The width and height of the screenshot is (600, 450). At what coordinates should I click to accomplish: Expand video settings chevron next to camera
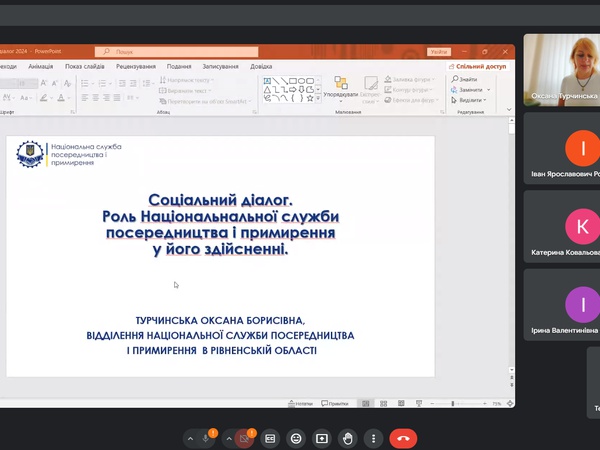(229, 439)
